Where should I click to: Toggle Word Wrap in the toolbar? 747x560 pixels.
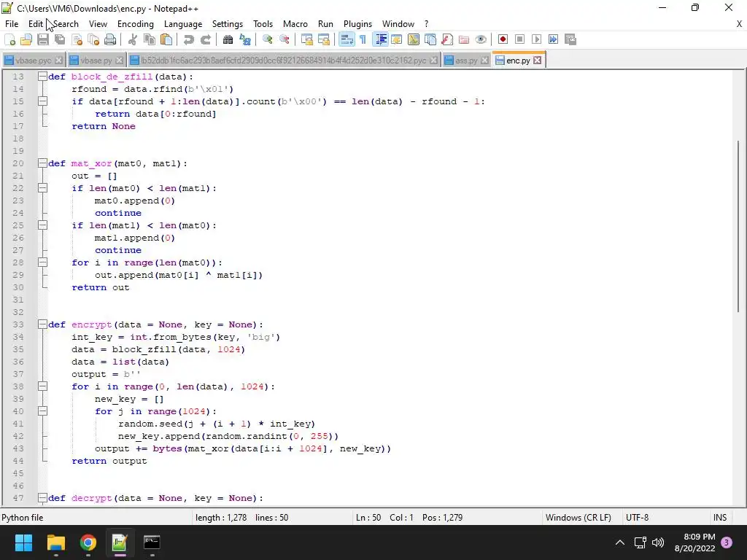coord(347,39)
